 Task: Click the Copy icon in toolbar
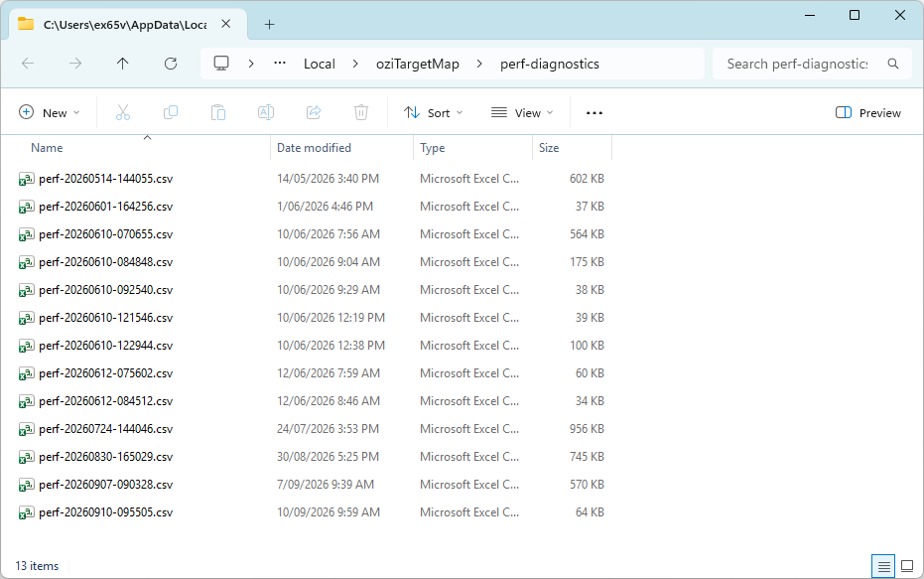[171, 112]
